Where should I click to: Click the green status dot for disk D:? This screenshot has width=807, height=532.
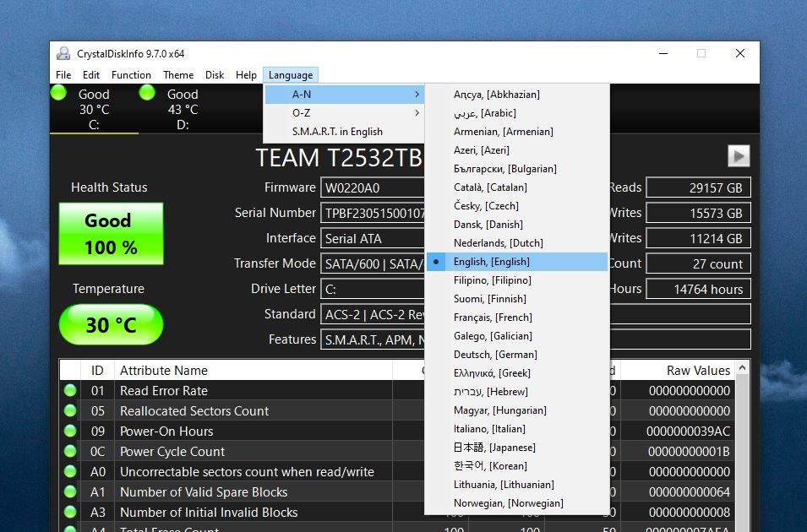coord(147,93)
